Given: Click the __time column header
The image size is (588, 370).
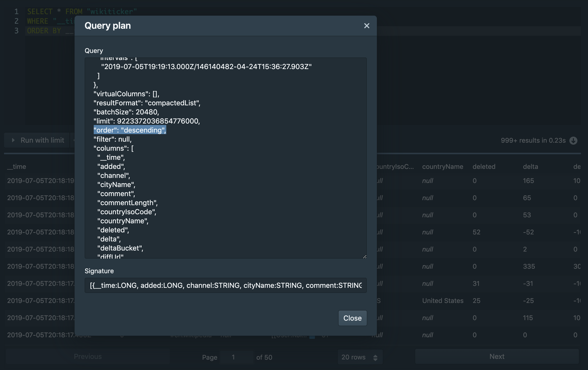Looking at the screenshot, I should coord(17,167).
